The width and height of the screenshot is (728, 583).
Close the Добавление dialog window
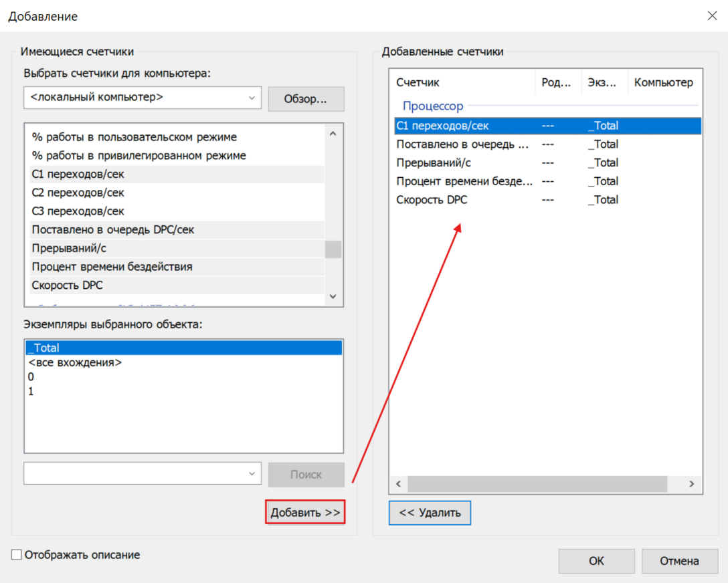[712, 16]
